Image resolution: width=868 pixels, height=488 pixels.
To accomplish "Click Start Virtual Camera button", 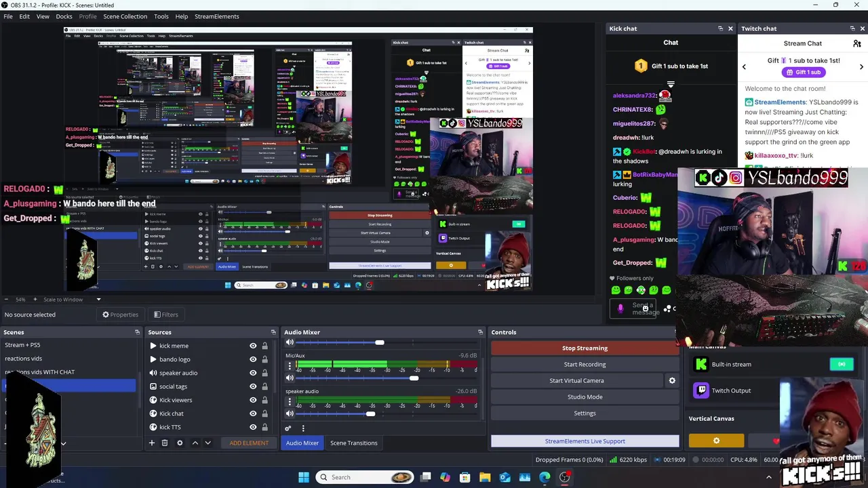I will (576, 380).
